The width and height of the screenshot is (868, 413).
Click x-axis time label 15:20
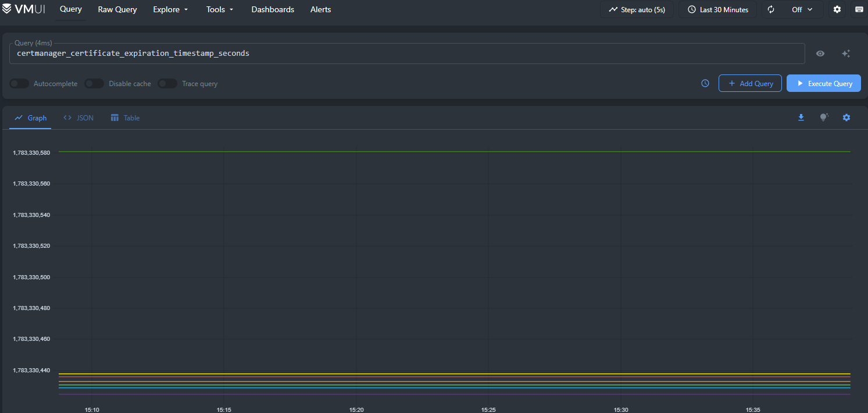pos(356,410)
